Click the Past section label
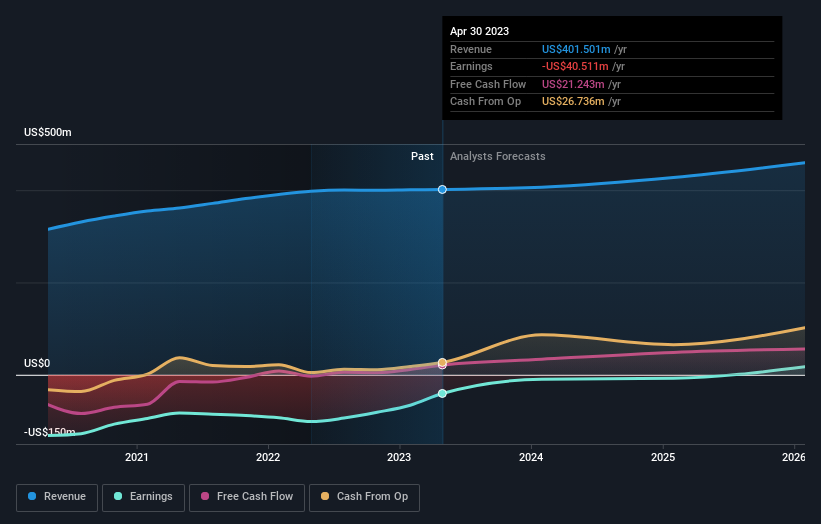 coord(422,157)
